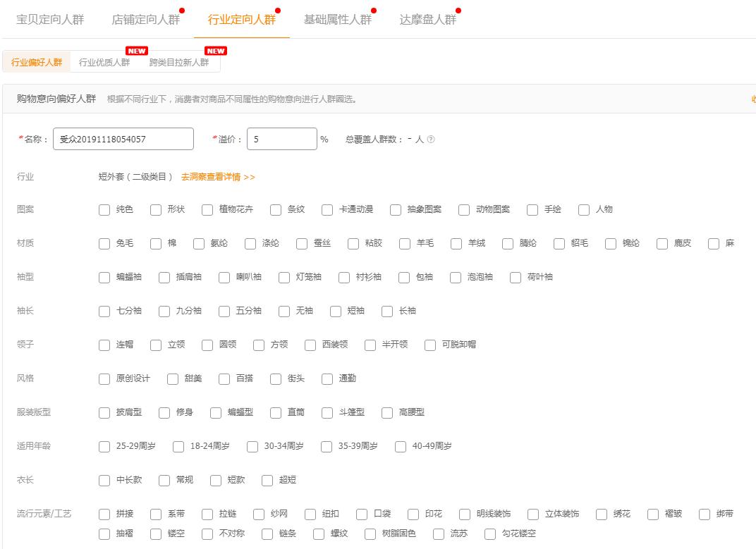Select the 25-29周岁 age range checkbox
756x549 pixels.
104,446
